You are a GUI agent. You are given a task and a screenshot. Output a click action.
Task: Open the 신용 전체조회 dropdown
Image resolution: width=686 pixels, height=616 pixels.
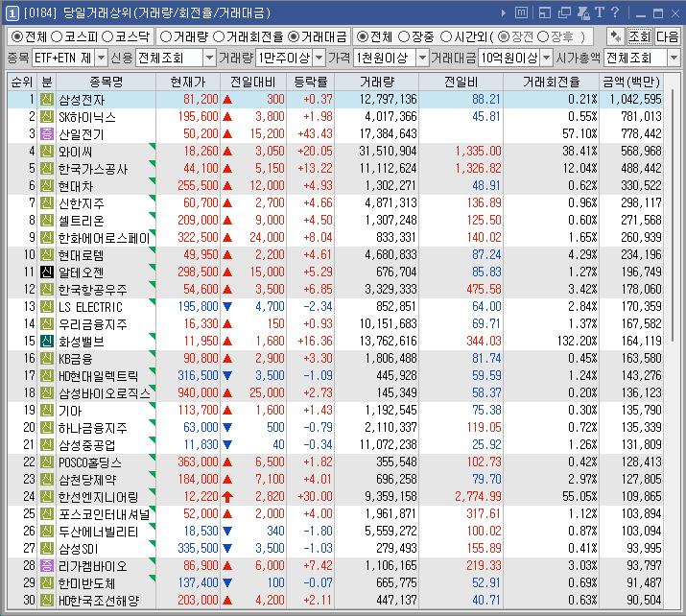[x=209, y=58]
